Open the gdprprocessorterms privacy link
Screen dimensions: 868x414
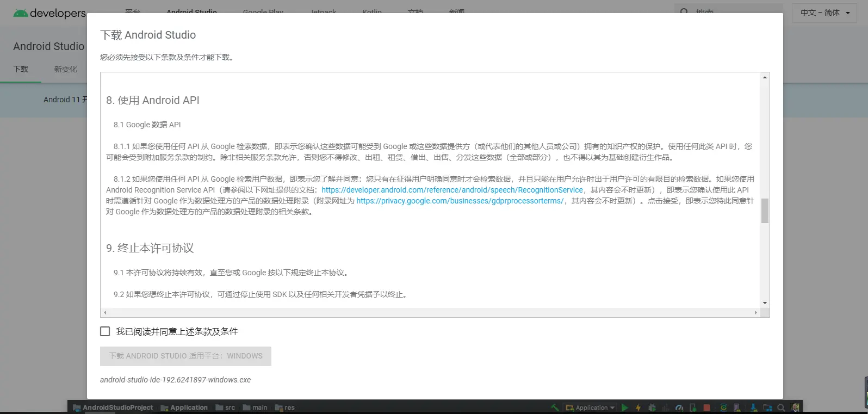[460, 201]
